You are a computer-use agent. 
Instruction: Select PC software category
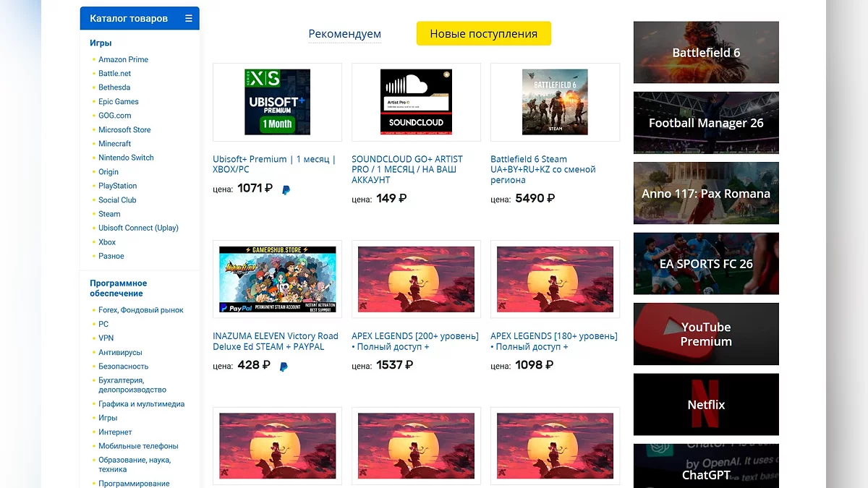click(103, 324)
